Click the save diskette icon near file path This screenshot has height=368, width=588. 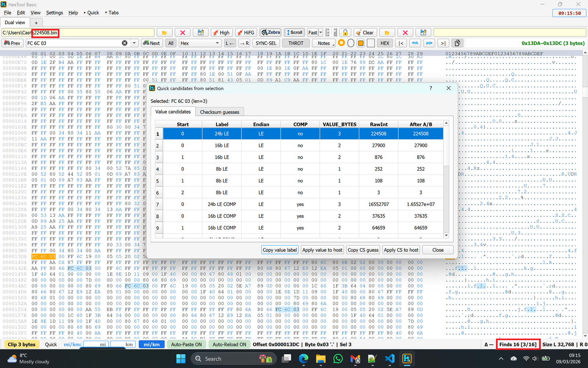coord(201,32)
